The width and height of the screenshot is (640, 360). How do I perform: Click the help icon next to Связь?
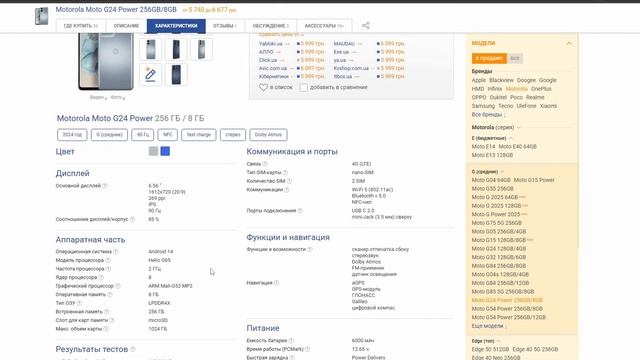pos(265,164)
